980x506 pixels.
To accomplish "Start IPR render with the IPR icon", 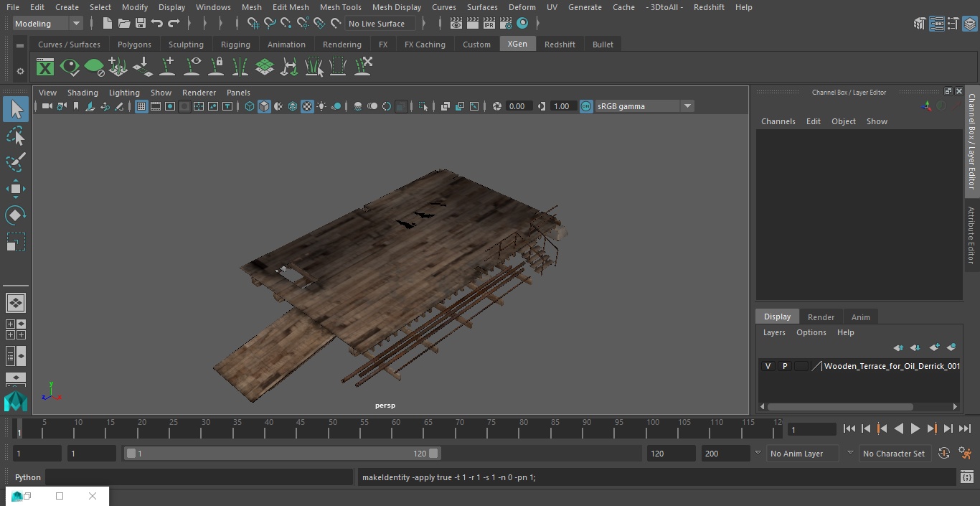I will 489,24.
